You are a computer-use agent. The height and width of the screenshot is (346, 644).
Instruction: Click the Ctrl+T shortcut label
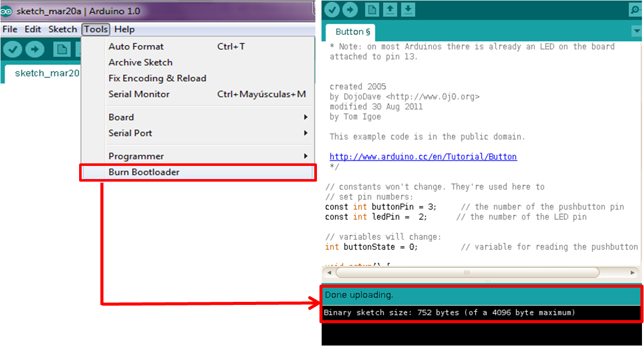(231, 47)
